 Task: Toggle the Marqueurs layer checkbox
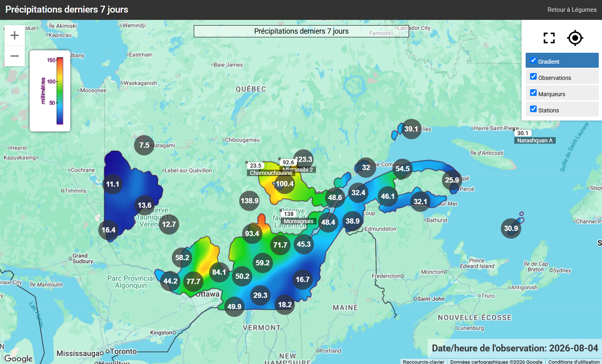coord(533,93)
